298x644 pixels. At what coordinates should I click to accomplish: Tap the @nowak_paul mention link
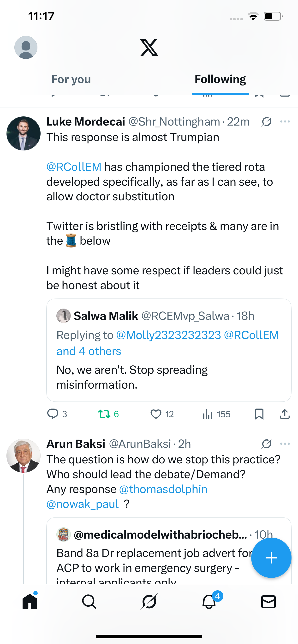[82, 504]
